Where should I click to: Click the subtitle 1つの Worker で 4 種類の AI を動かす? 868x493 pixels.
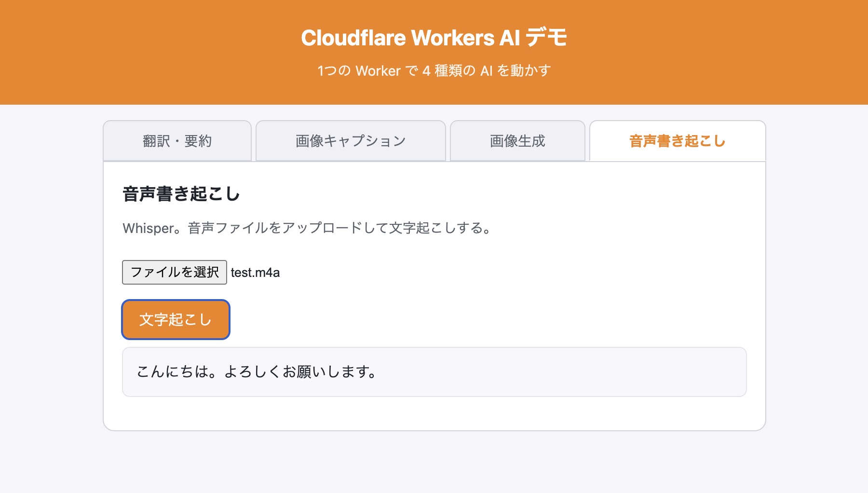tap(434, 71)
